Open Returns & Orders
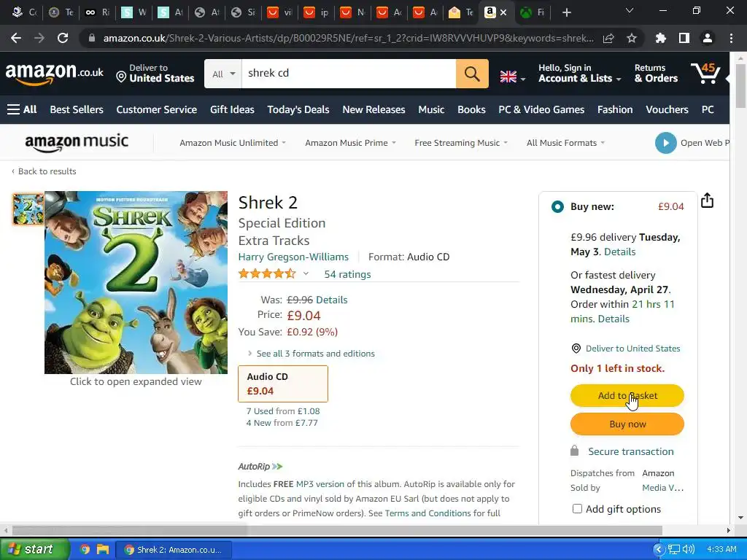The height and width of the screenshot is (560, 747). click(656, 74)
